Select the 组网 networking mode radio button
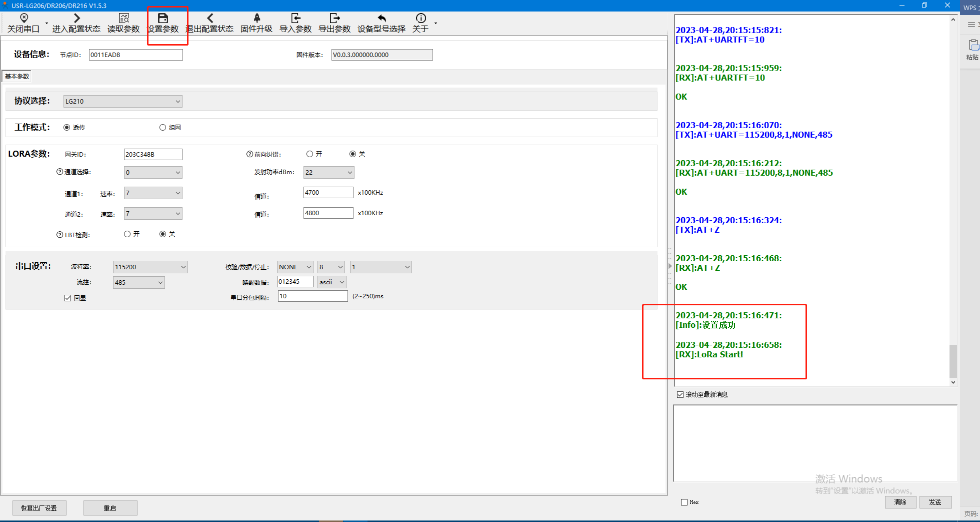980x522 pixels. (162, 128)
